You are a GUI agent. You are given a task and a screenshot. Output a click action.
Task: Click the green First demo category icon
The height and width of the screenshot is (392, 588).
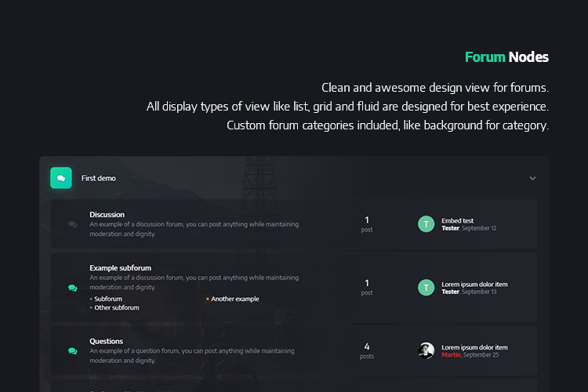pyautogui.click(x=61, y=178)
